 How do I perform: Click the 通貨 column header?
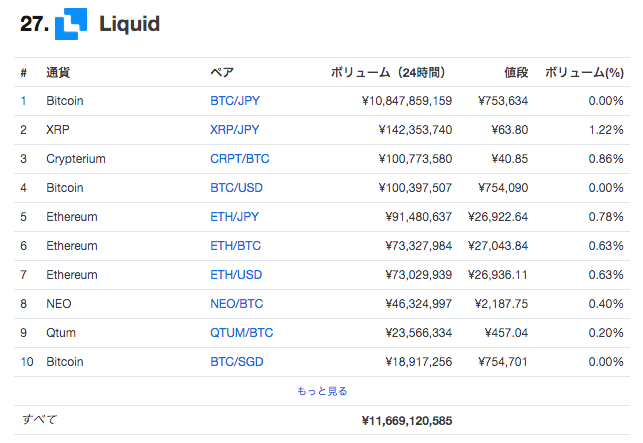(x=58, y=73)
